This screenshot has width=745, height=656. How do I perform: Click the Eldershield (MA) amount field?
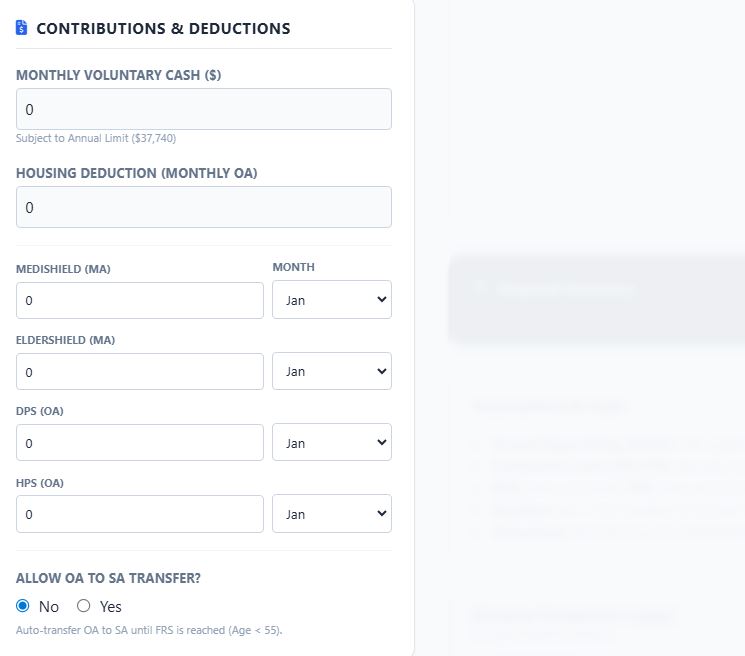140,371
